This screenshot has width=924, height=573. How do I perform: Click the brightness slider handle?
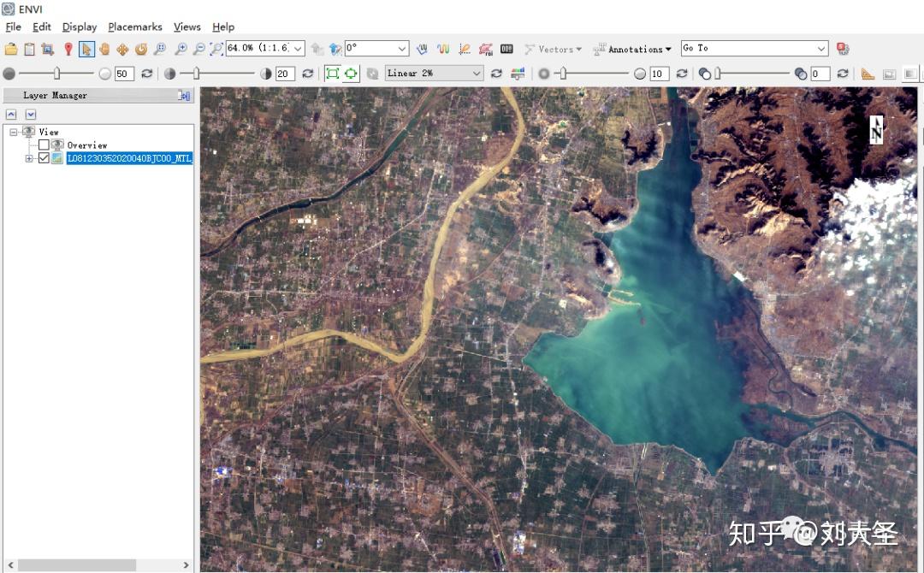pyautogui.click(x=56, y=74)
